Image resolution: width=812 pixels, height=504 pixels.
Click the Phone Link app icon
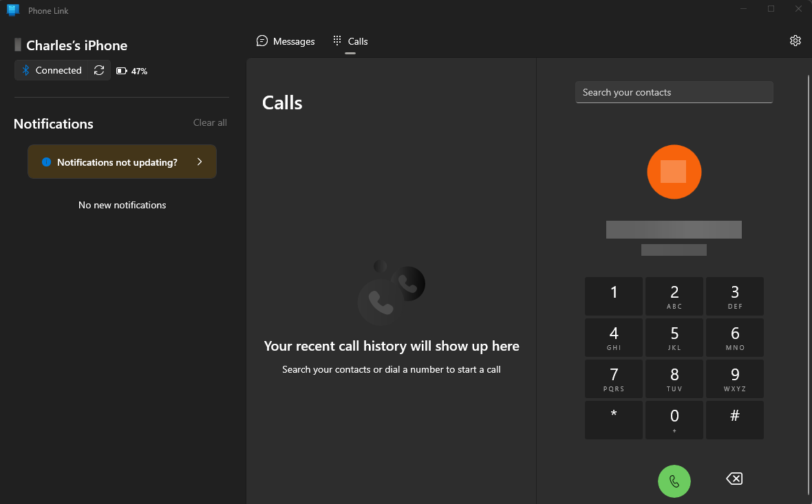[x=12, y=10]
